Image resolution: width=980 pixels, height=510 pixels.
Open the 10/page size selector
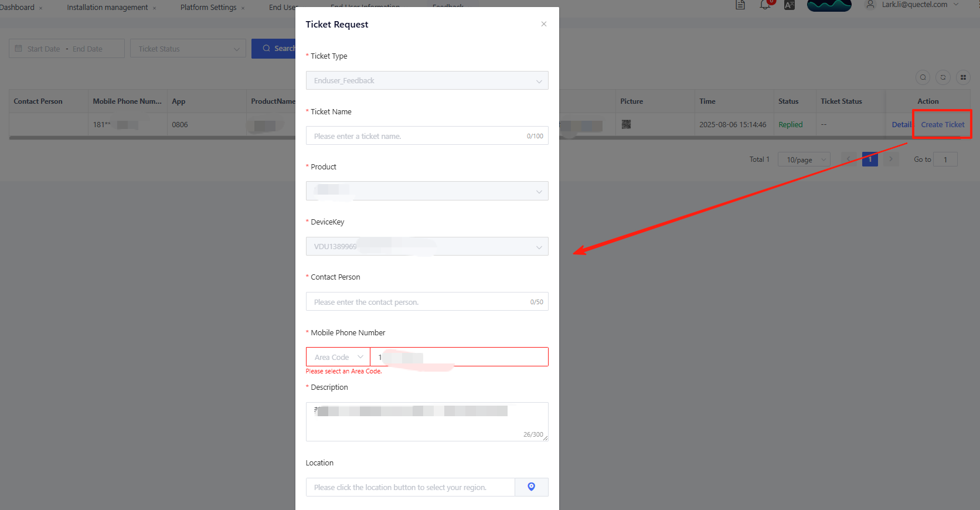click(804, 159)
